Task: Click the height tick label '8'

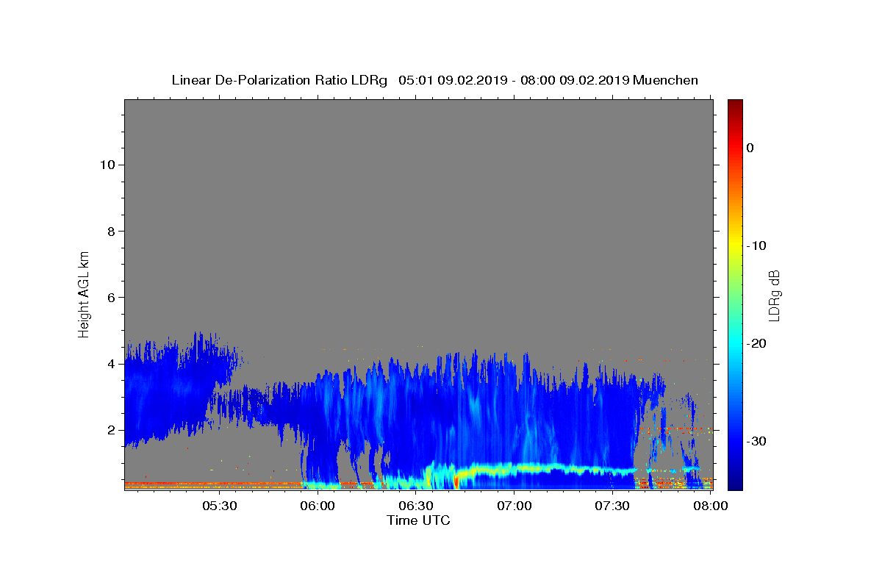Action: (x=110, y=231)
